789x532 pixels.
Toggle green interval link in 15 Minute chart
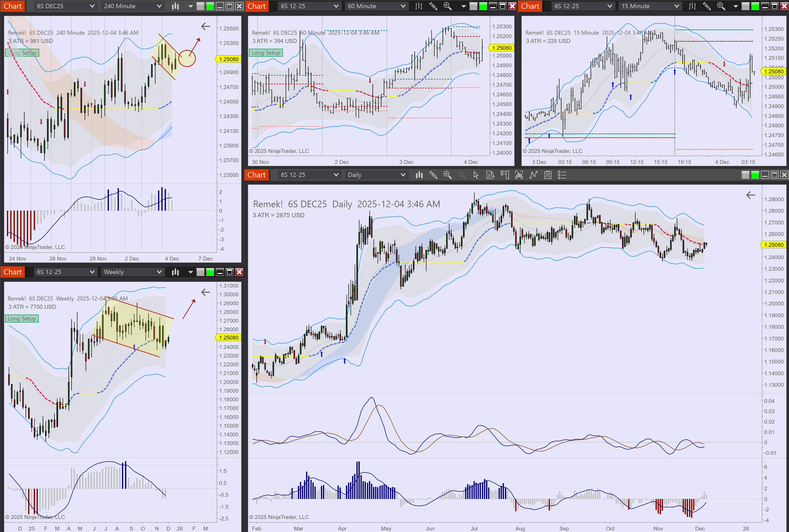(x=755, y=6)
